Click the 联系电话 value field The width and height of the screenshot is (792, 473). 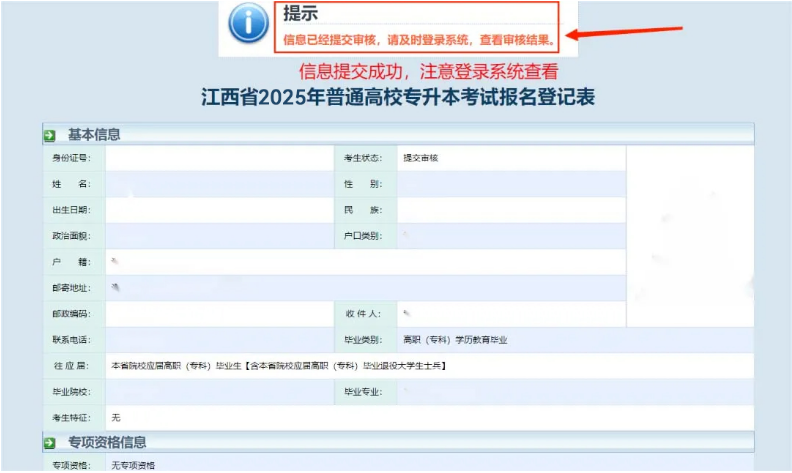(216, 340)
